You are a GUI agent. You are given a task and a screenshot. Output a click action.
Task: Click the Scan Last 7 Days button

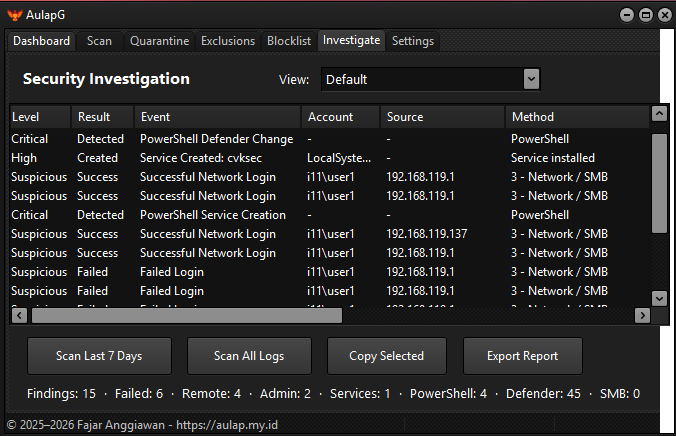99,356
